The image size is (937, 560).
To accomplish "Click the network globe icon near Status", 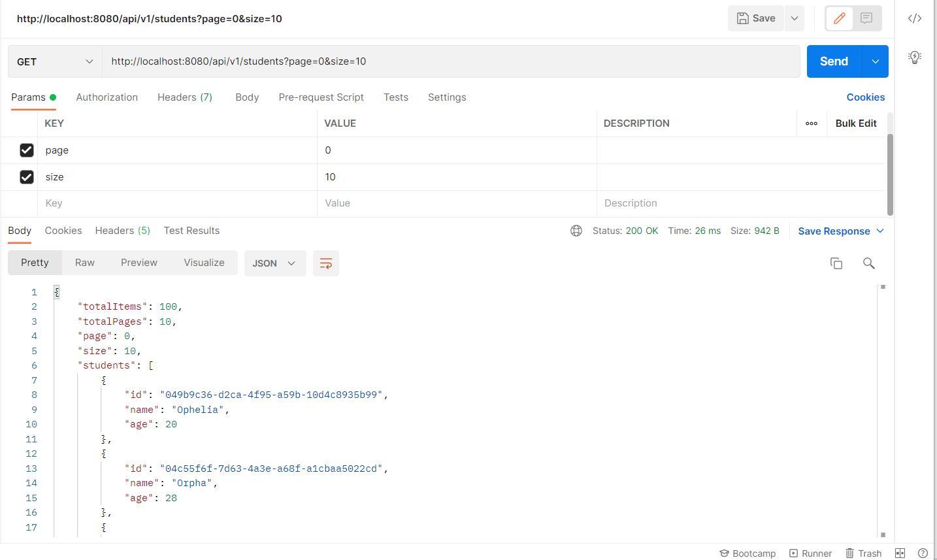I will click(x=576, y=230).
